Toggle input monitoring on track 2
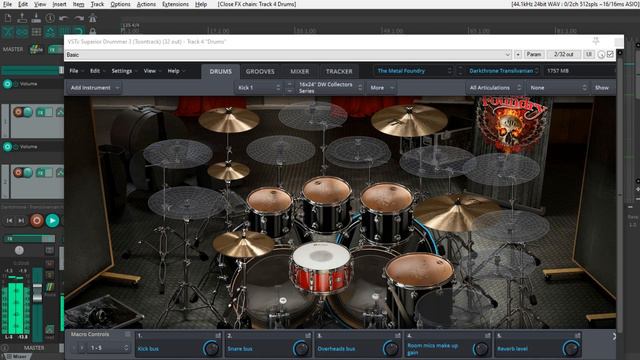This screenshot has width=640, height=360. [x=28, y=173]
